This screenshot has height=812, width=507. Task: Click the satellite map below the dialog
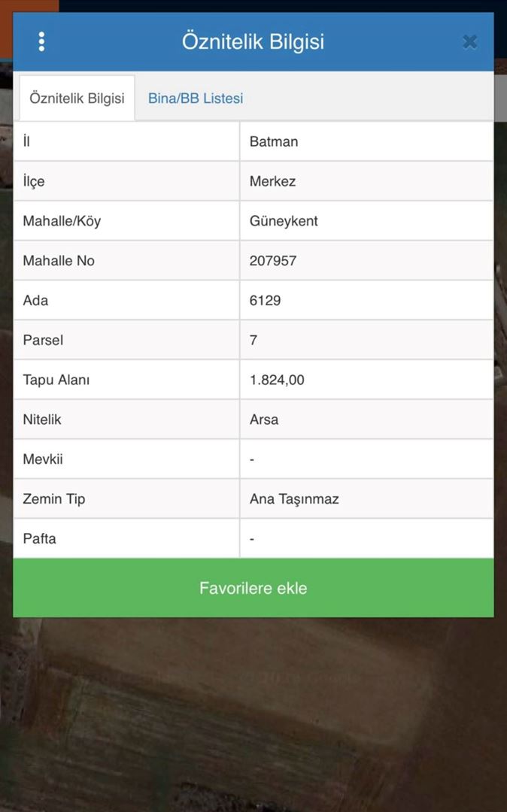coord(253,714)
